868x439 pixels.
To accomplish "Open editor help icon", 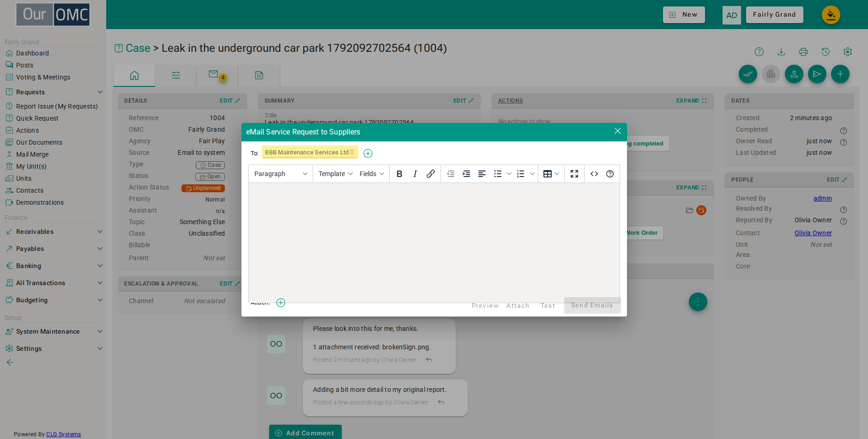I will pos(610,174).
